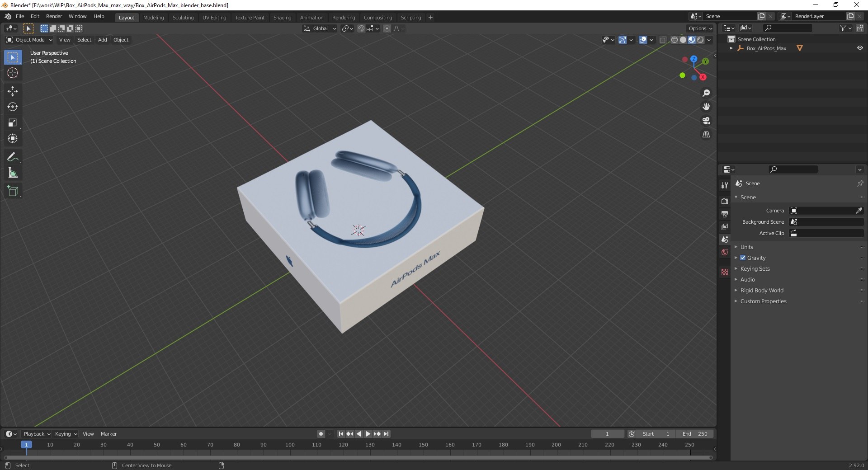Click the outliner filter funnel icon
The width and height of the screenshot is (868, 470).
[x=843, y=28]
